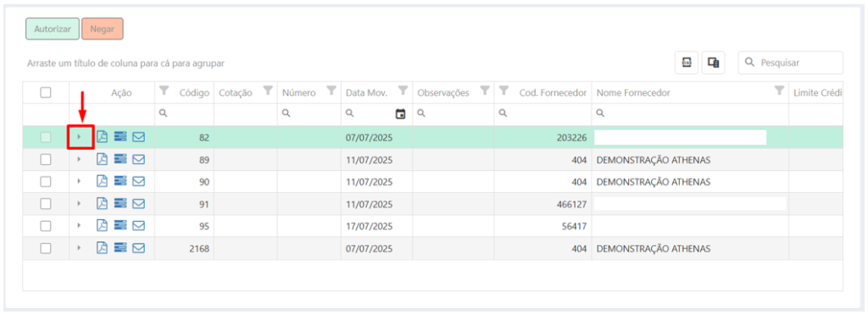
Task: Expand details of row 95
Action: (x=79, y=225)
